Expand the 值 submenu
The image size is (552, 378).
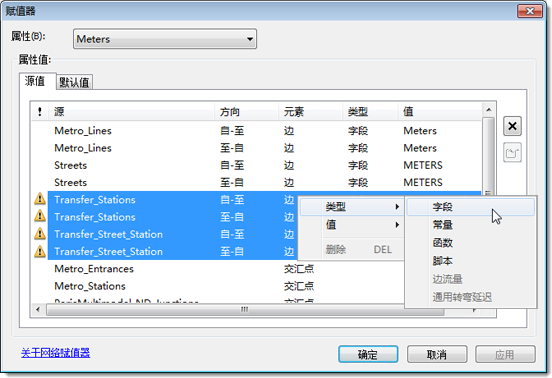click(352, 225)
